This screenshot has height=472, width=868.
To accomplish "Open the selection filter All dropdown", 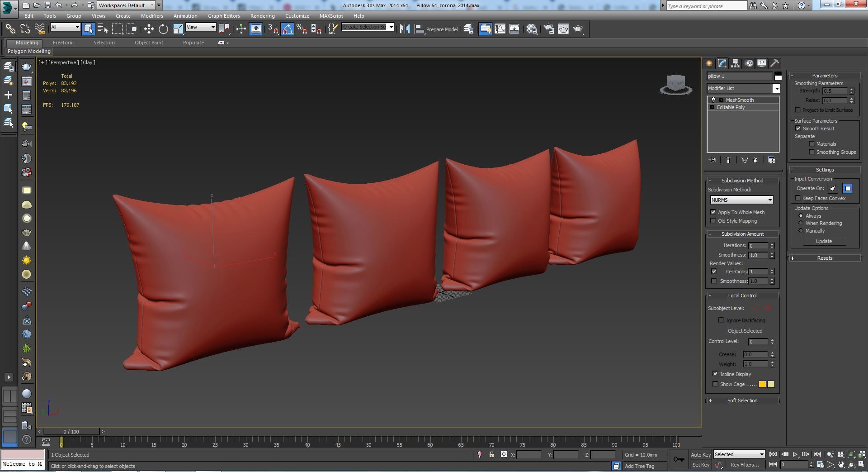I will coord(65,27).
